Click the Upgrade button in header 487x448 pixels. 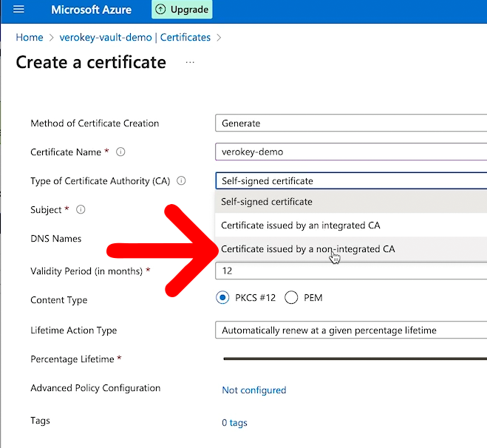[181, 10]
